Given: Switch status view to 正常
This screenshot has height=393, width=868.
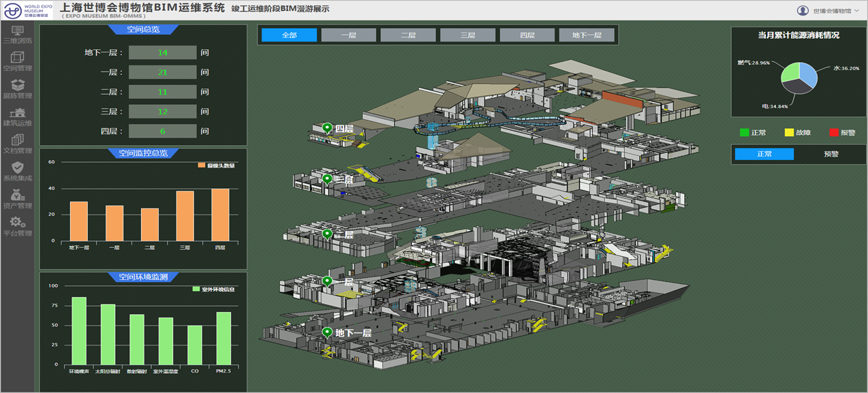Looking at the screenshot, I should pos(764,154).
